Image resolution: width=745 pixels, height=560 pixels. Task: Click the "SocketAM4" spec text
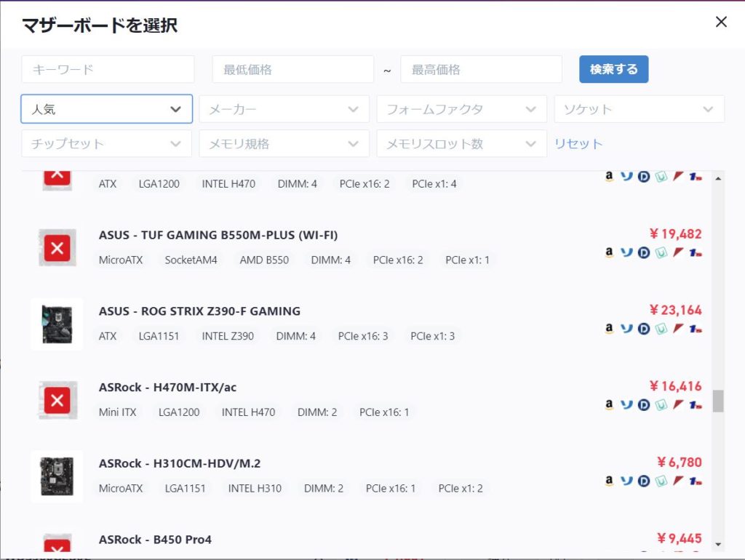coord(191,260)
